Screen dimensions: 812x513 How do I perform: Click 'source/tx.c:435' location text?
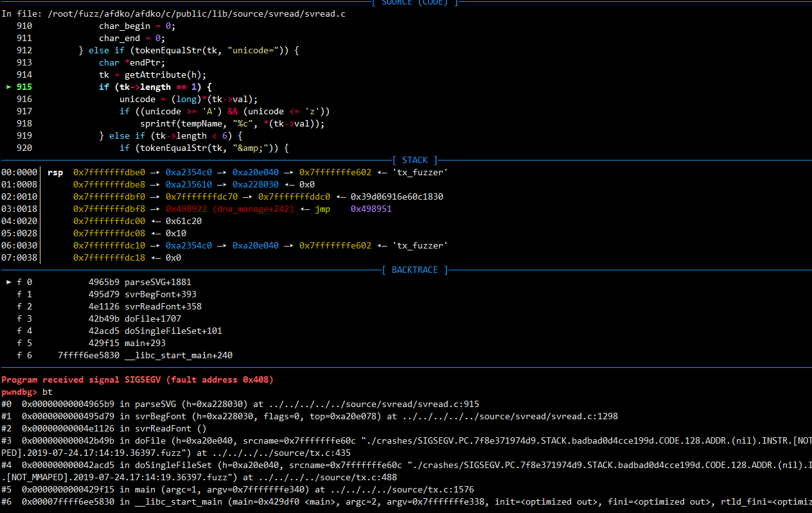tap(312, 453)
